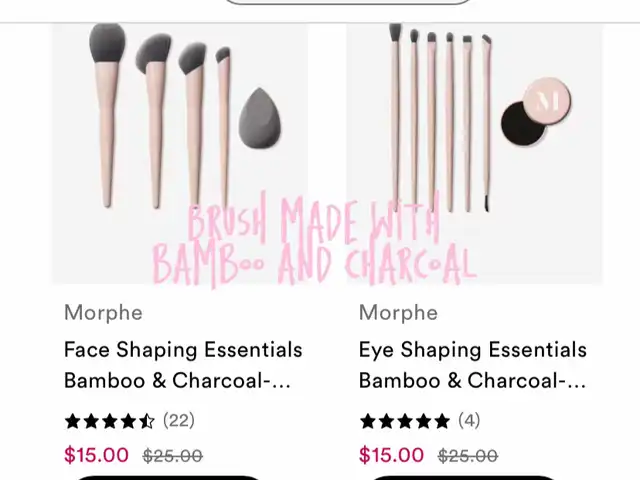Tap the black button below Eye Shaping set
Screen dimensions: 640x480
pyautogui.click(x=462, y=478)
